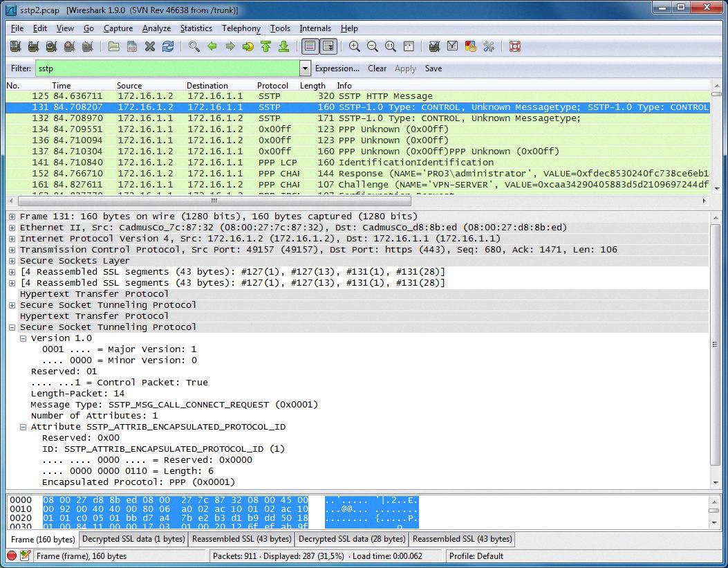Viewport: 728px width, 568px height.
Task: Select Encapsulated Procotol: PPP line
Action: coord(138,482)
